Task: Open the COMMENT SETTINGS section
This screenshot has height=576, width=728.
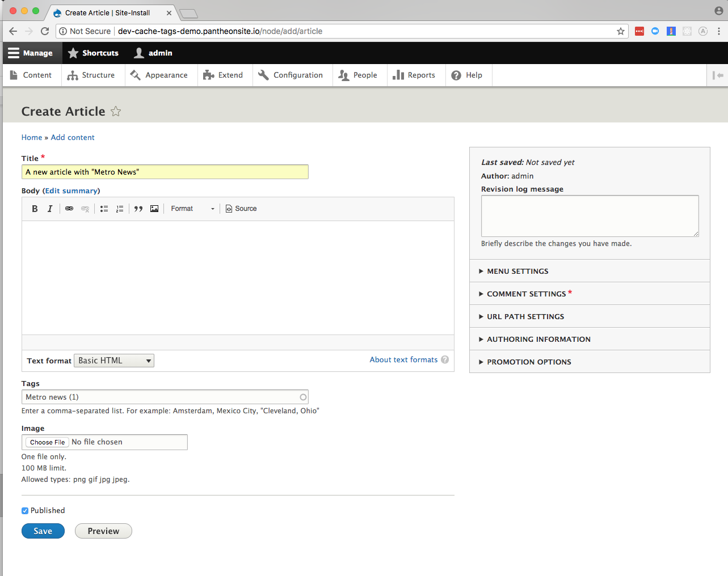Action: coord(524,294)
